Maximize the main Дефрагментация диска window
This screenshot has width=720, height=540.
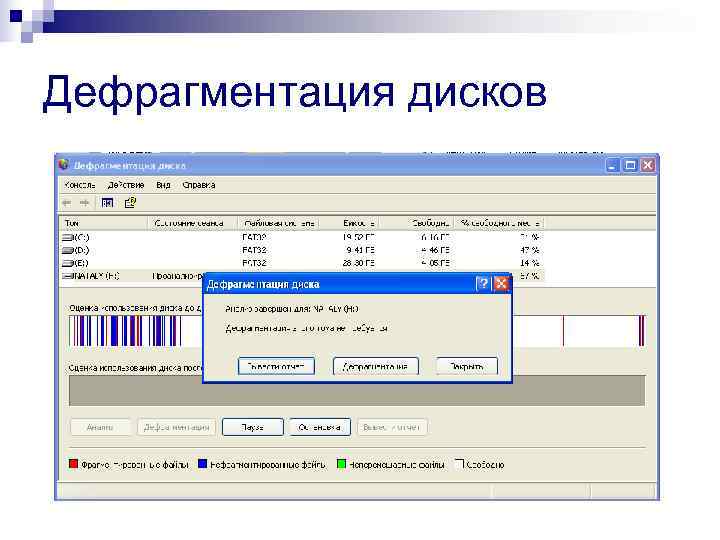pos(630,165)
